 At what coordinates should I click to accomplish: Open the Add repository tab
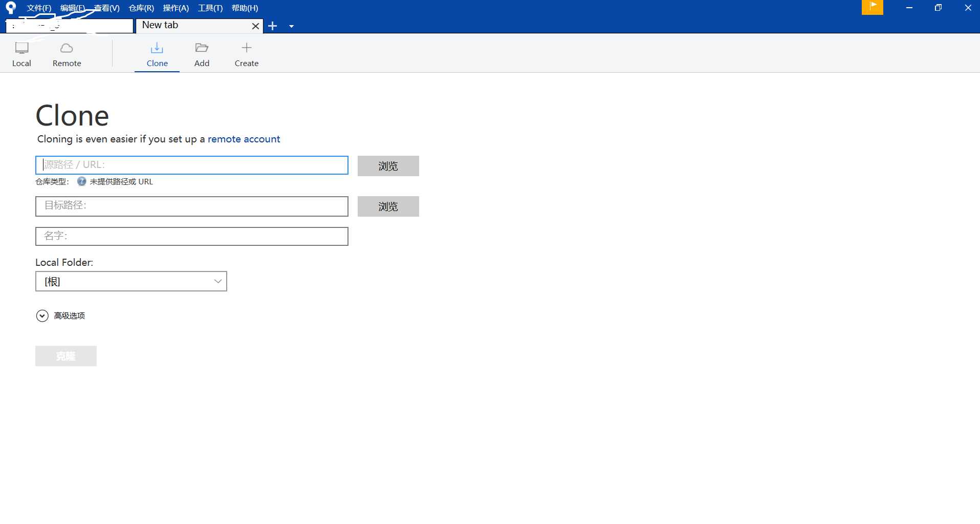[202, 54]
